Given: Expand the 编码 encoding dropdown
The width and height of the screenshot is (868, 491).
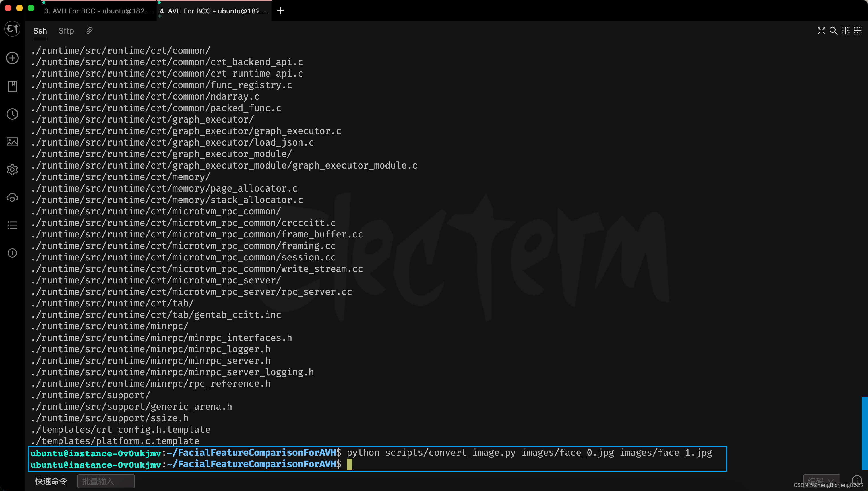Looking at the screenshot, I should pos(821,481).
